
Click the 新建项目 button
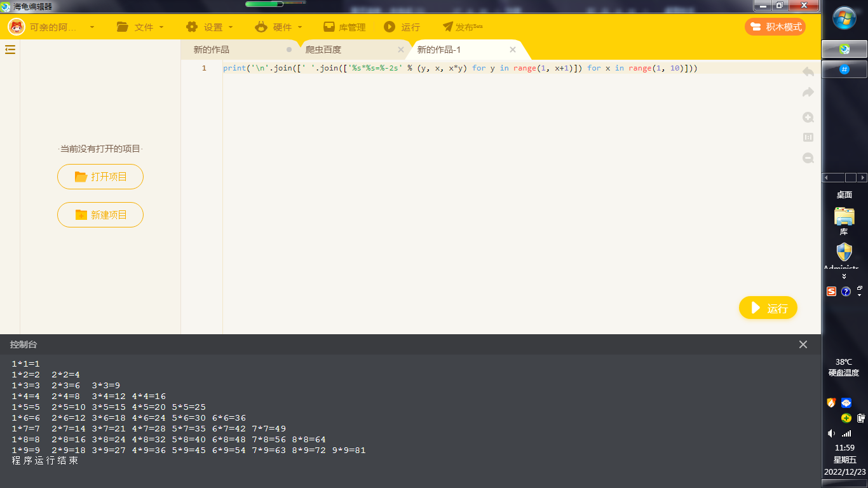pos(100,215)
